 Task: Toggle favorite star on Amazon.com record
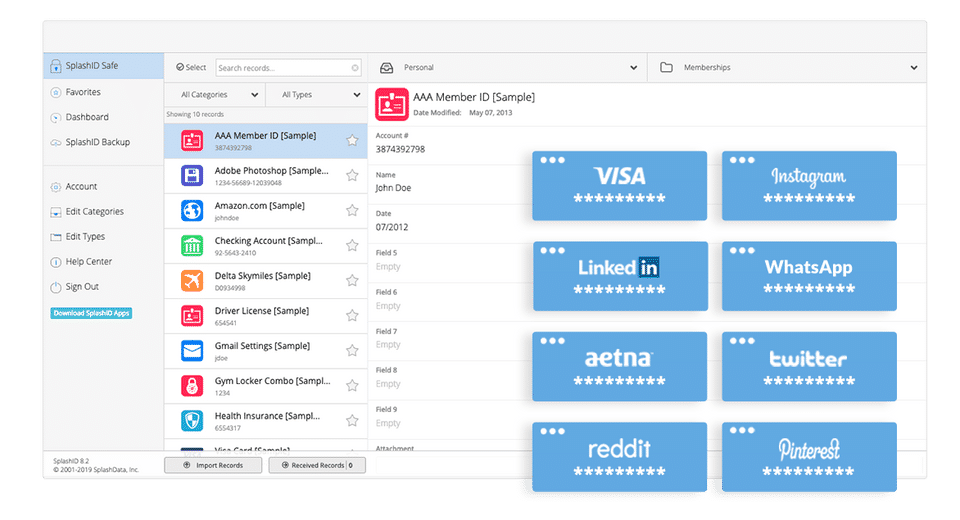pos(352,210)
